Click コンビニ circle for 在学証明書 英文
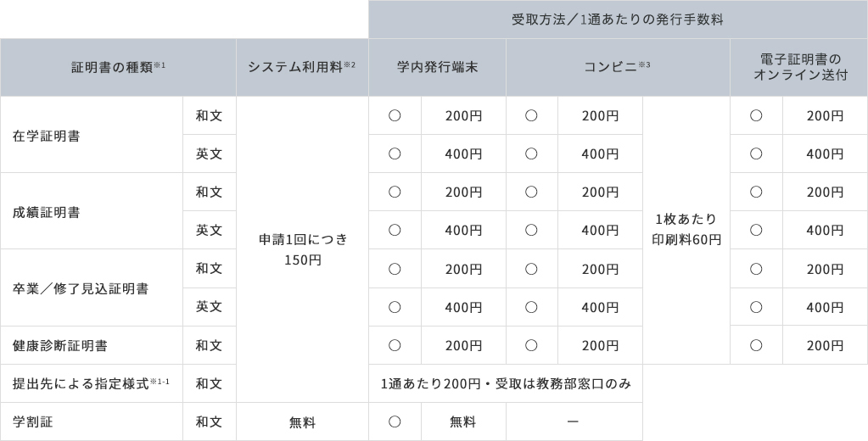The width and height of the screenshot is (868, 441). click(531, 154)
